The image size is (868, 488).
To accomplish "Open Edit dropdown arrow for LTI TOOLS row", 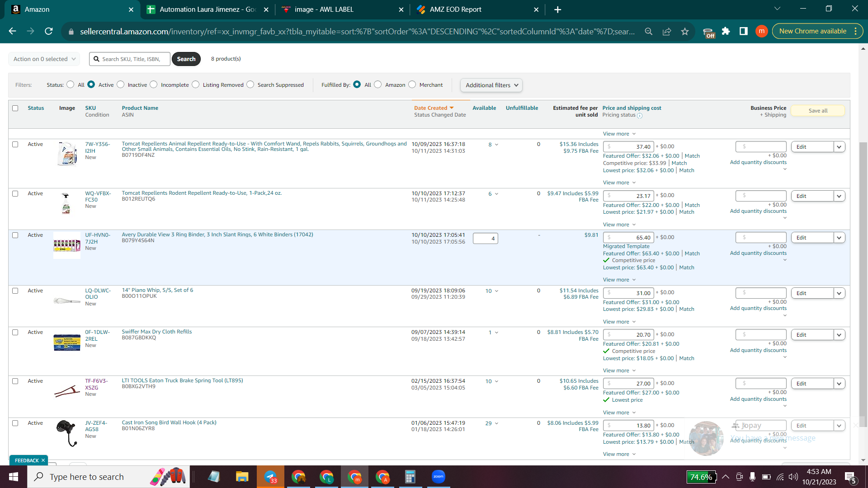I will (840, 384).
